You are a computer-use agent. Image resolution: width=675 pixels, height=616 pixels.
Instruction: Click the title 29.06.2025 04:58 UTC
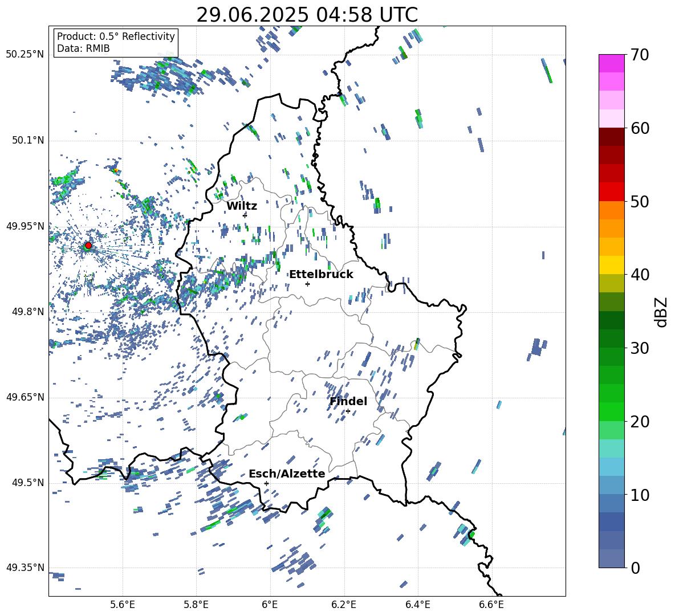tap(307, 15)
